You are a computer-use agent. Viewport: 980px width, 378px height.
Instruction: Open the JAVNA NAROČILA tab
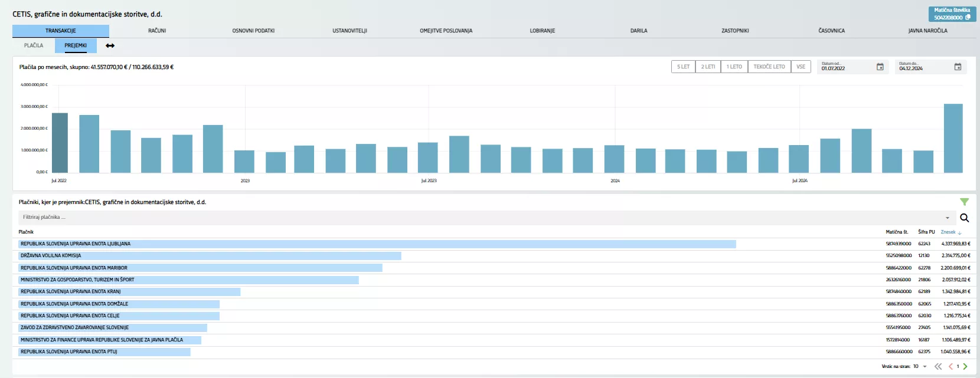point(927,31)
